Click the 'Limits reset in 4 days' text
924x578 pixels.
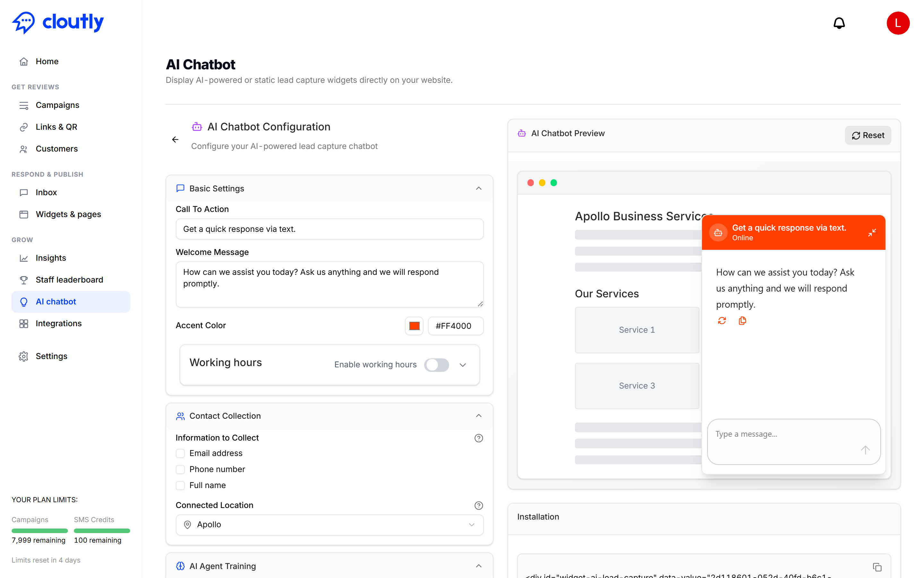pyautogui.click(x=46, y=560)
